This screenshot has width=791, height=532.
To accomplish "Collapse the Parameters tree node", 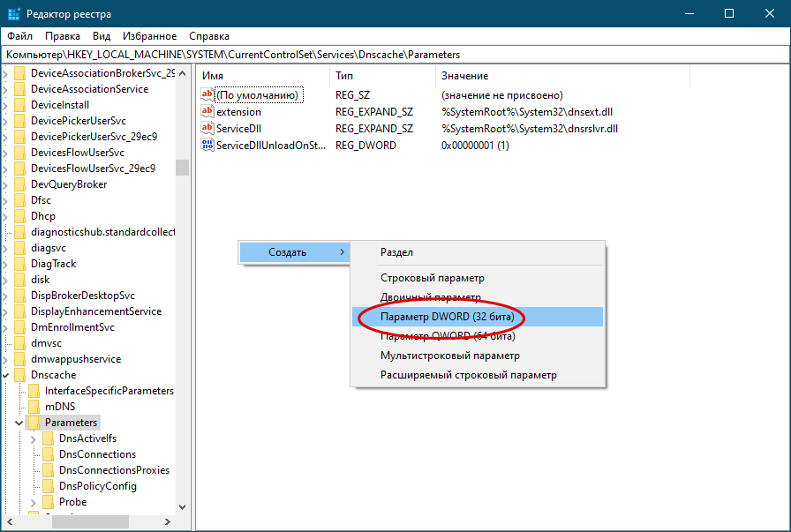I will (19, 423).
